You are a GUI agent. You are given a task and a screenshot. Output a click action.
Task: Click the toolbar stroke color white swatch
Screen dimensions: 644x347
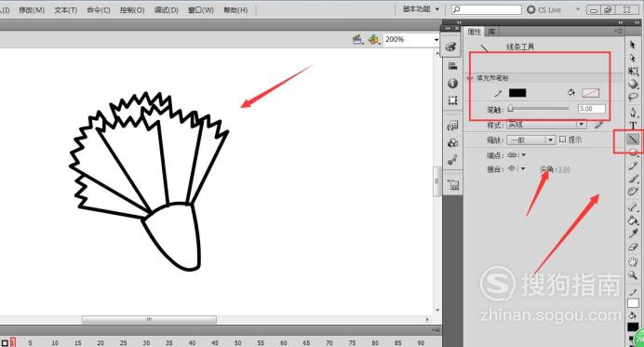pyautogui.click(x=633, y=303)
